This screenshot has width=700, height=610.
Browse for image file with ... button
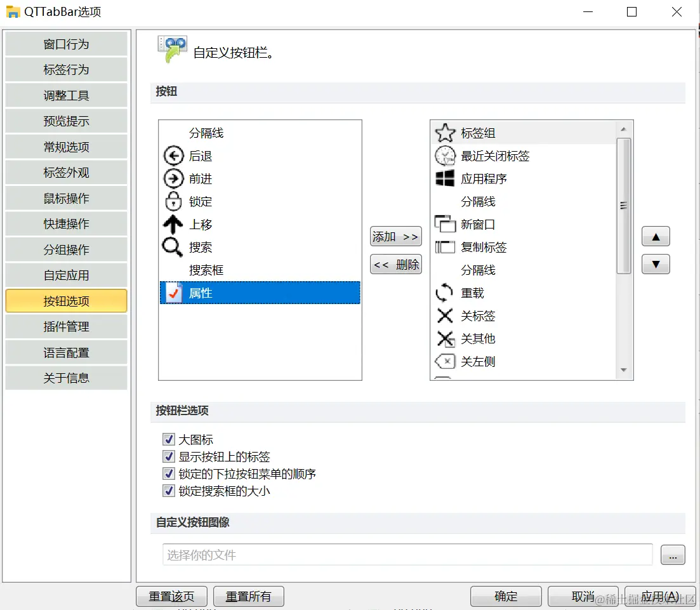673,555
